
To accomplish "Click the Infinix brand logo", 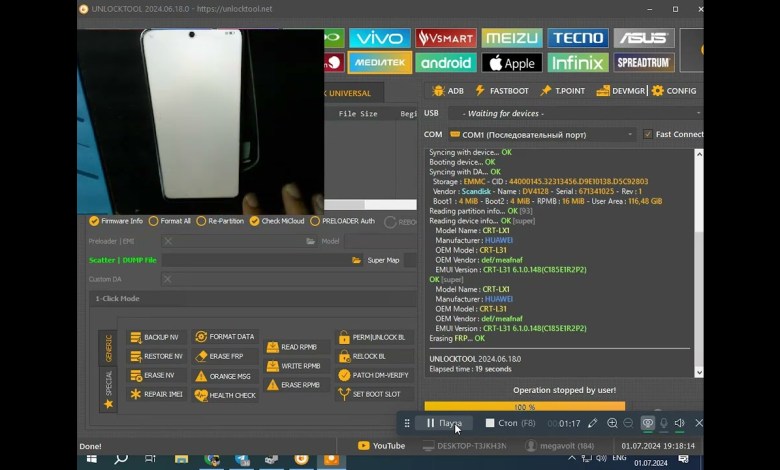I will click(x=577, y=63).
